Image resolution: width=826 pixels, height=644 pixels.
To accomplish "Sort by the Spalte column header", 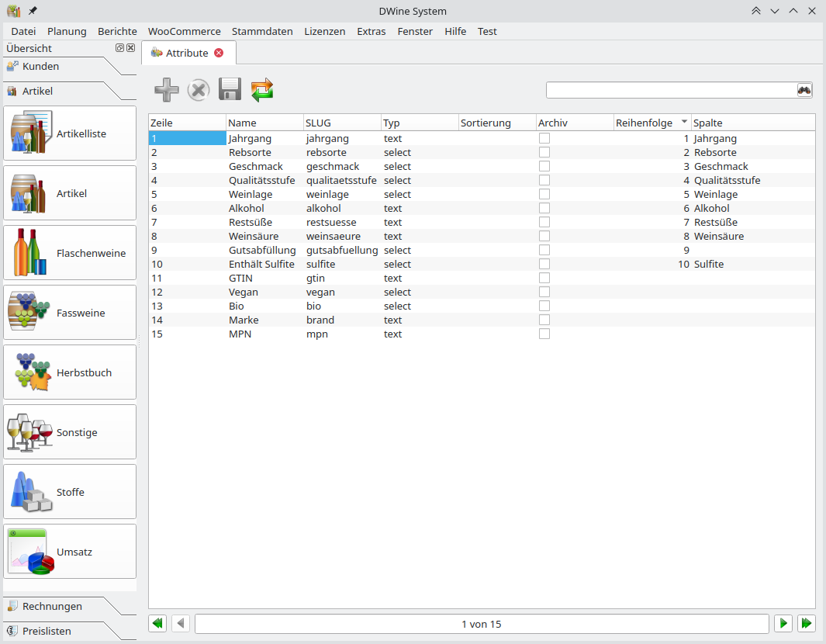I will (753, 123).
